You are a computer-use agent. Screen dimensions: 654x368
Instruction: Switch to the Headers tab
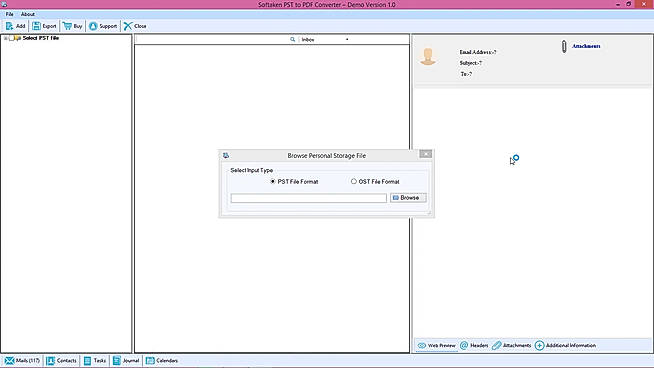click(474, 345)
